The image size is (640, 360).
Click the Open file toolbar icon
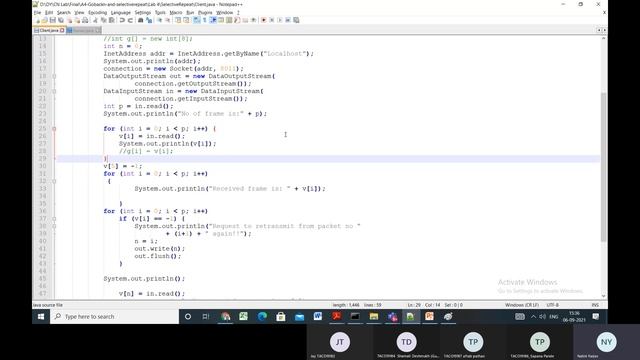[45, 20]
